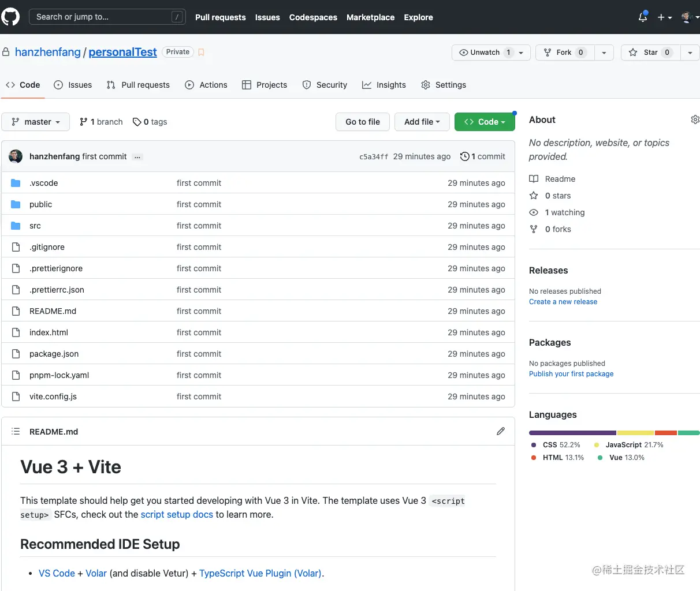
Task: Open Marketplace in top navigation
Action: tap(370, 17)
